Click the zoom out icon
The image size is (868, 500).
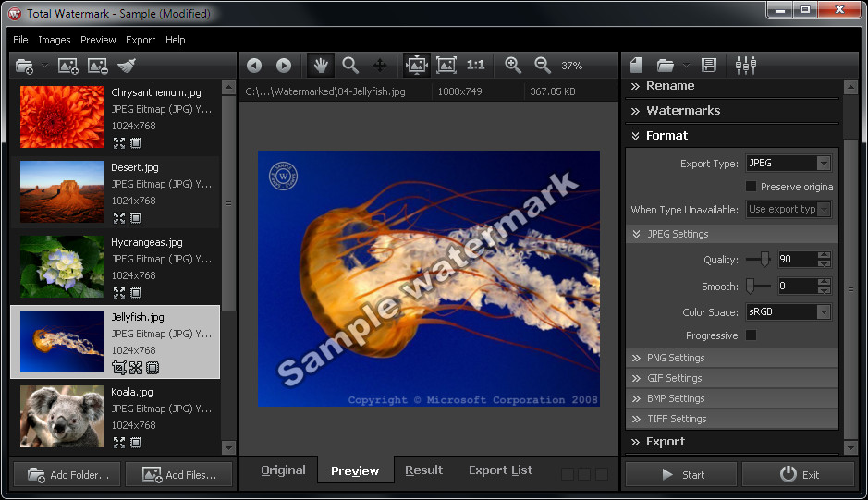pyautogui.click(x=543, y=66)
